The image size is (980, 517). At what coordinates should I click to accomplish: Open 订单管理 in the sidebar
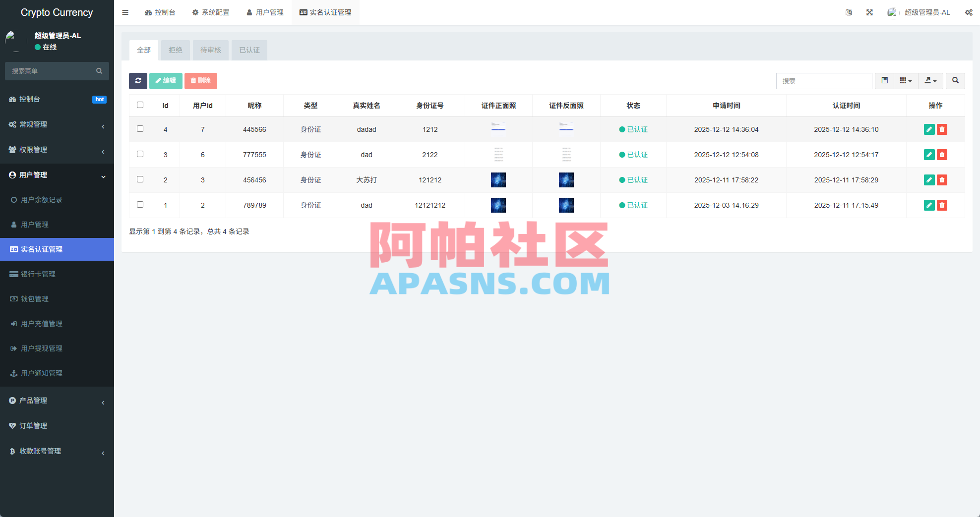57,426
